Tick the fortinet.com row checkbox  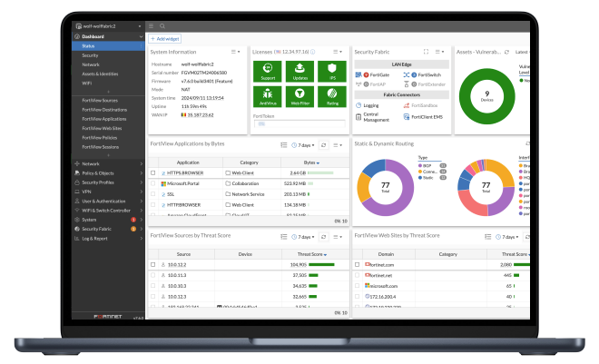pyautogui.click(x=357, y=264)
